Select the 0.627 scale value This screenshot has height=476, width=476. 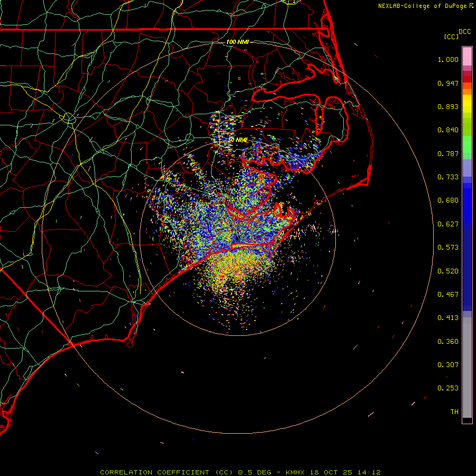(448, 224)
